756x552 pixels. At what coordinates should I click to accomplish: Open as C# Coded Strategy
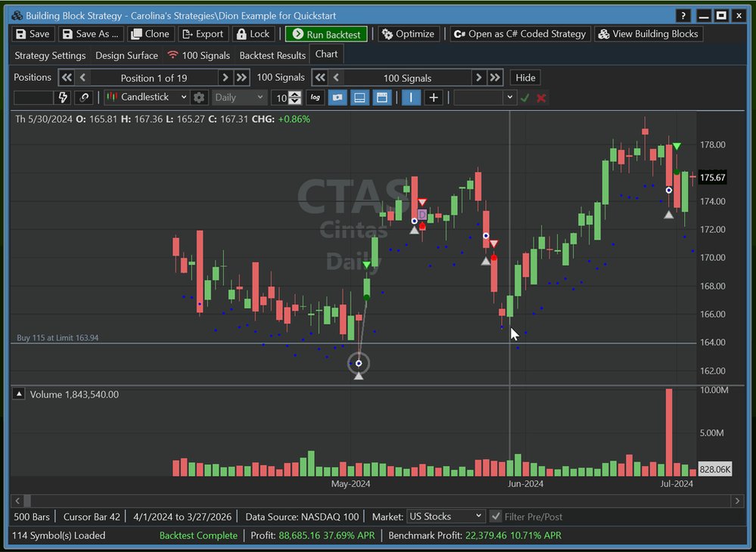pos(520,34)
